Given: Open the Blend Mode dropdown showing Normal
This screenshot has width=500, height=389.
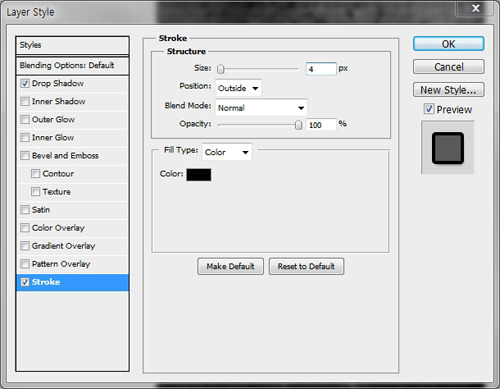Looking at the screenshot, I should (x=261, y=108).
